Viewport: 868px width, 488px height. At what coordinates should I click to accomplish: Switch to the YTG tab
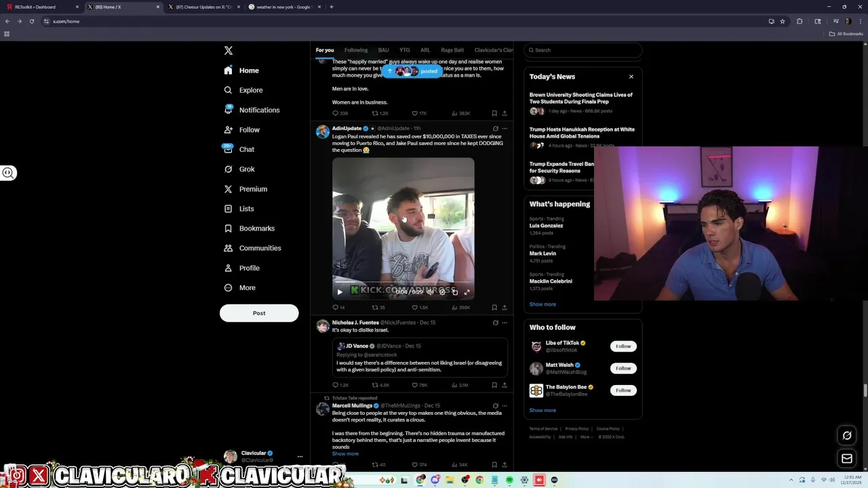(405, 50)
